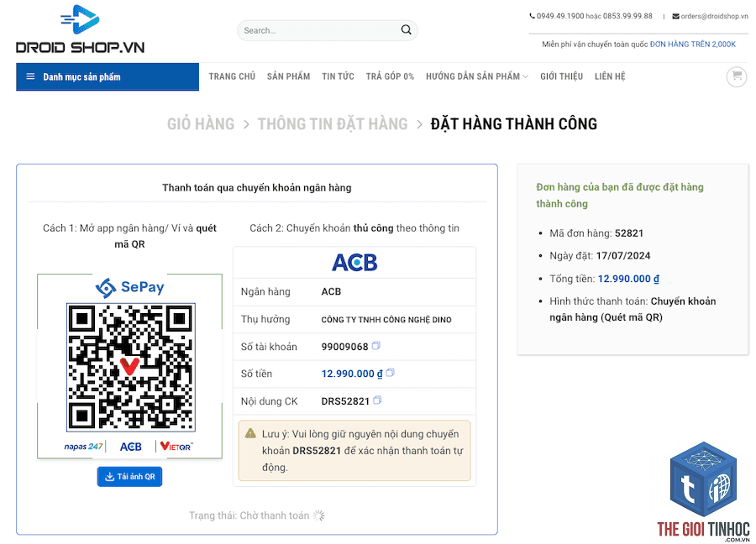756x544 pixels.
Task: Click the Ngân hàng value ACB
Action: tap(331, 291)
